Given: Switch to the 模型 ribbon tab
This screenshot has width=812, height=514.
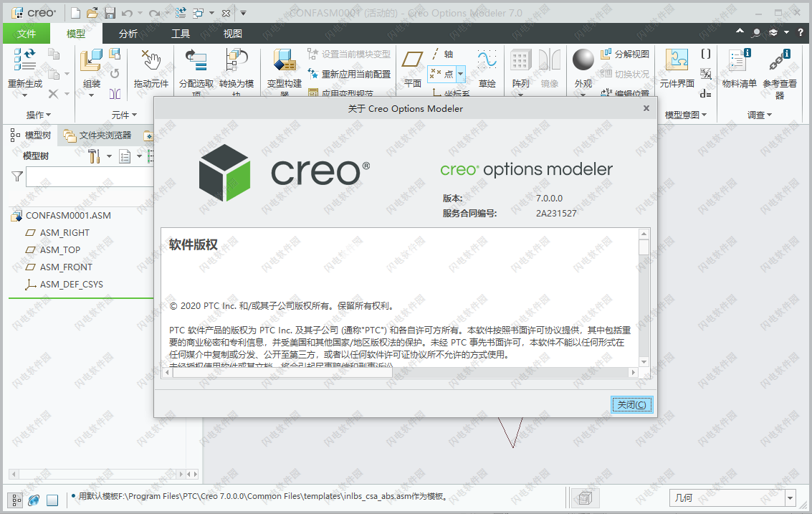Looking at the screenshot, I should [76, 34].
